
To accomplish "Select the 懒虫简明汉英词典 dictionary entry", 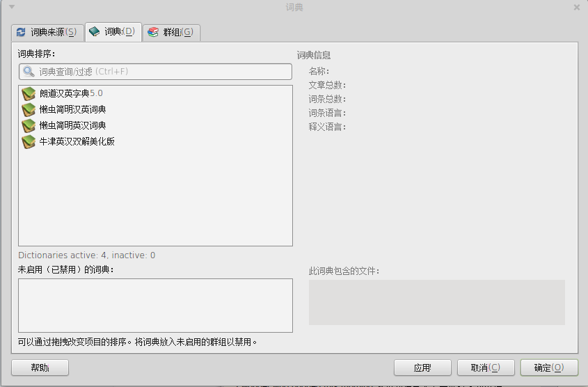I will point(155,110).
